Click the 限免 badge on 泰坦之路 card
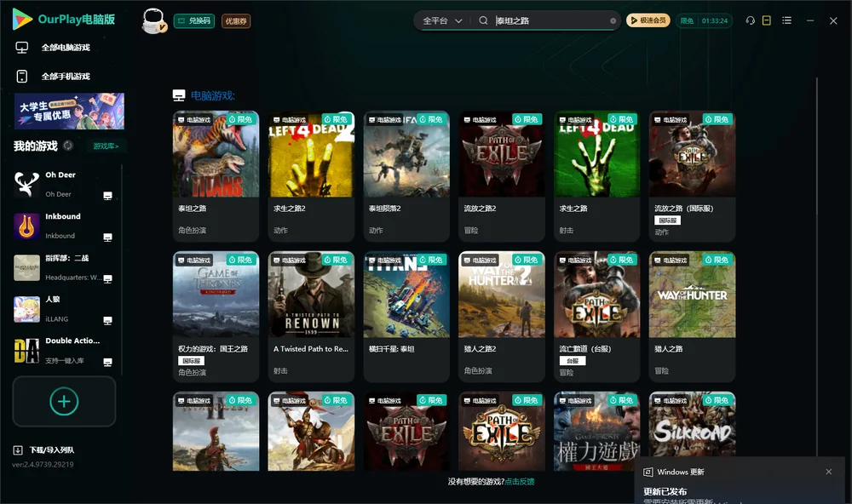852x504 pixels. (241, 119)
